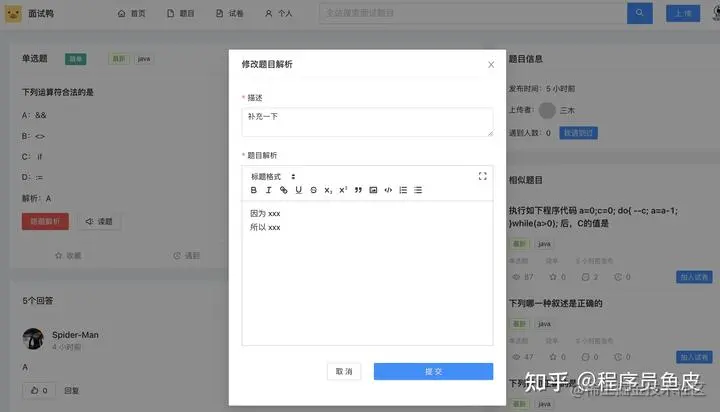720x412 pixels.
Task: Open the 个人 nav item
Action: click(x=279, y=13)
